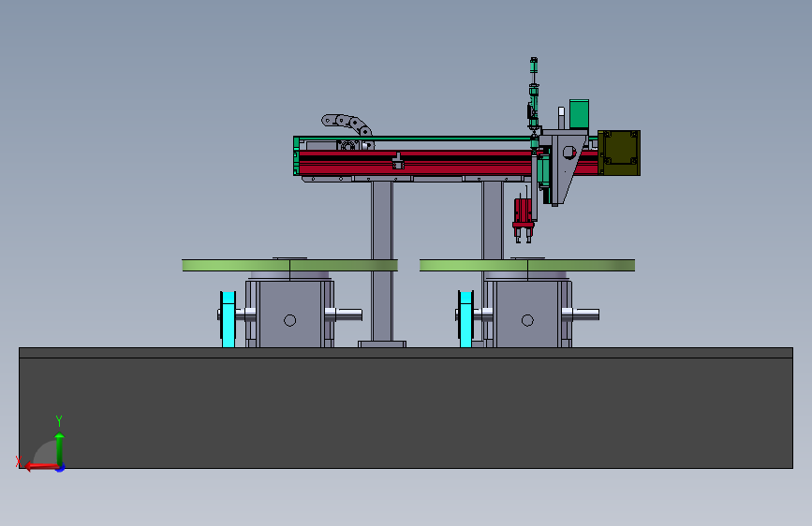Select the left vertical support column

(x=382, y=261)
